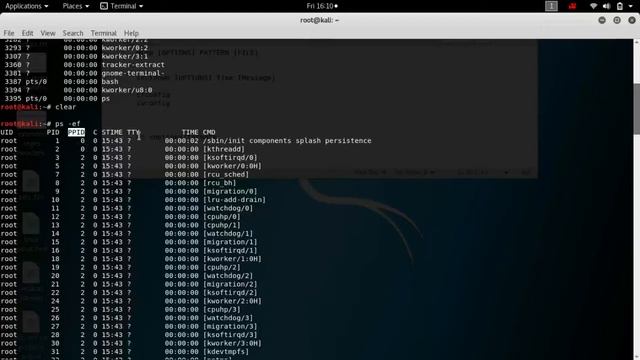
Task: Open the View menu
Action: tap(48, 33)
